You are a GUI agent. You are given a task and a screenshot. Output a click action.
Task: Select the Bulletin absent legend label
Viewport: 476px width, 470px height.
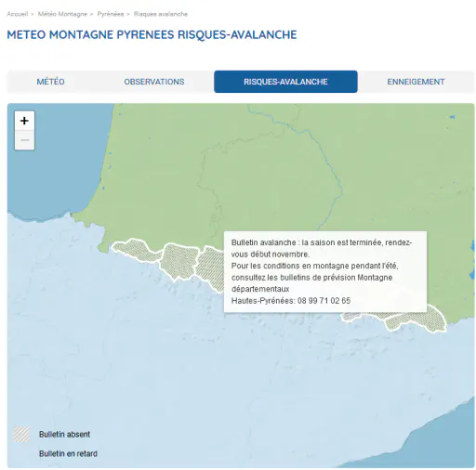point(64,435)
